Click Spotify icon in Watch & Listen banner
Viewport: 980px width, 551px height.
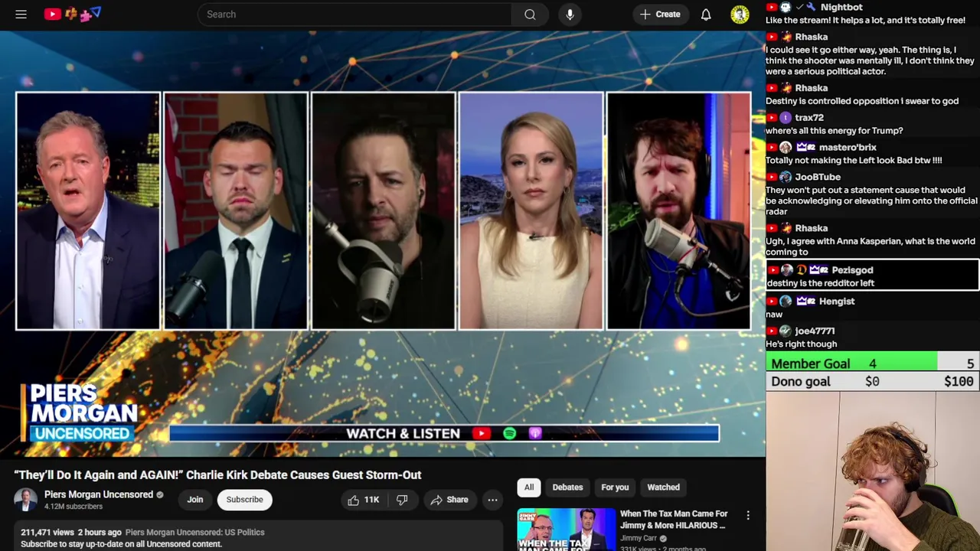[x=509, y=434]
